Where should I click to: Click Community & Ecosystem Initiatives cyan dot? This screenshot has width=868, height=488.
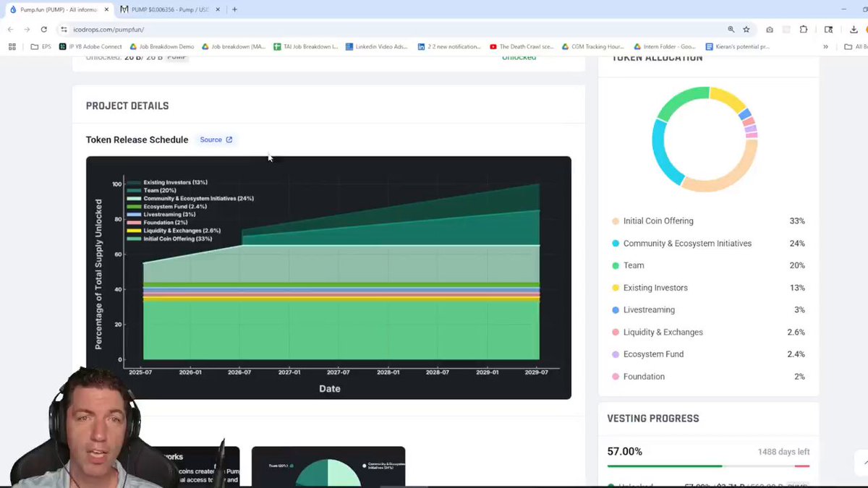616,244
